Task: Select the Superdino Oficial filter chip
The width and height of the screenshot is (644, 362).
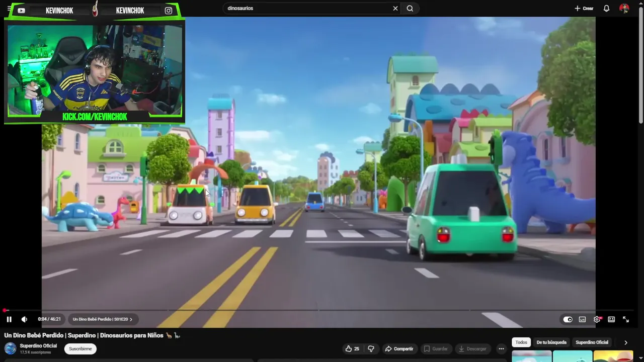Action: [x=592, y=342]
